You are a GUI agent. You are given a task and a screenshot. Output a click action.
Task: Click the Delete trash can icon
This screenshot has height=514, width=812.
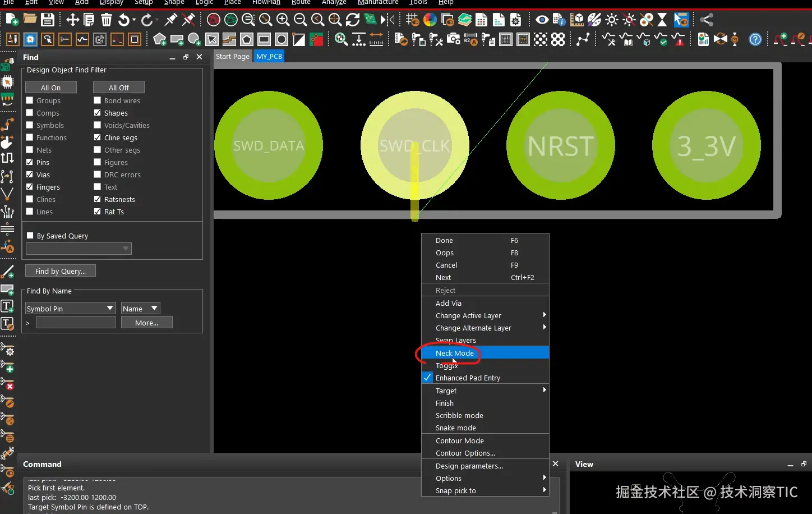coord(107,20)
